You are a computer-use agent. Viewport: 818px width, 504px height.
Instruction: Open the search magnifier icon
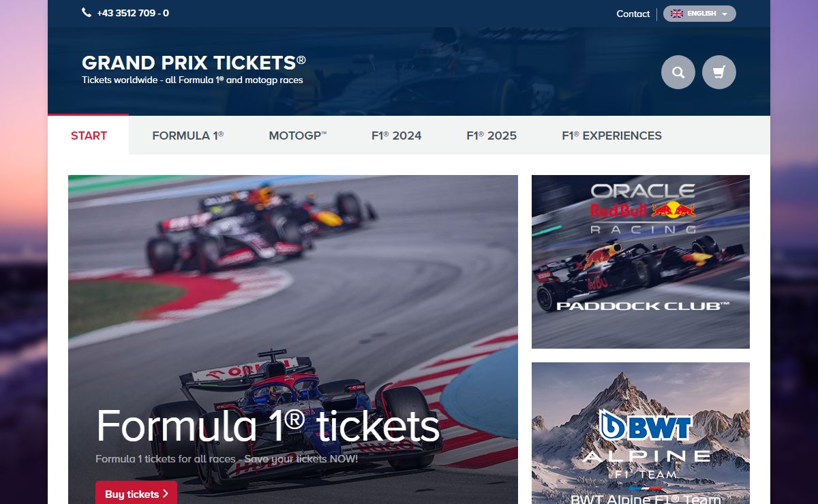(678, 72)
